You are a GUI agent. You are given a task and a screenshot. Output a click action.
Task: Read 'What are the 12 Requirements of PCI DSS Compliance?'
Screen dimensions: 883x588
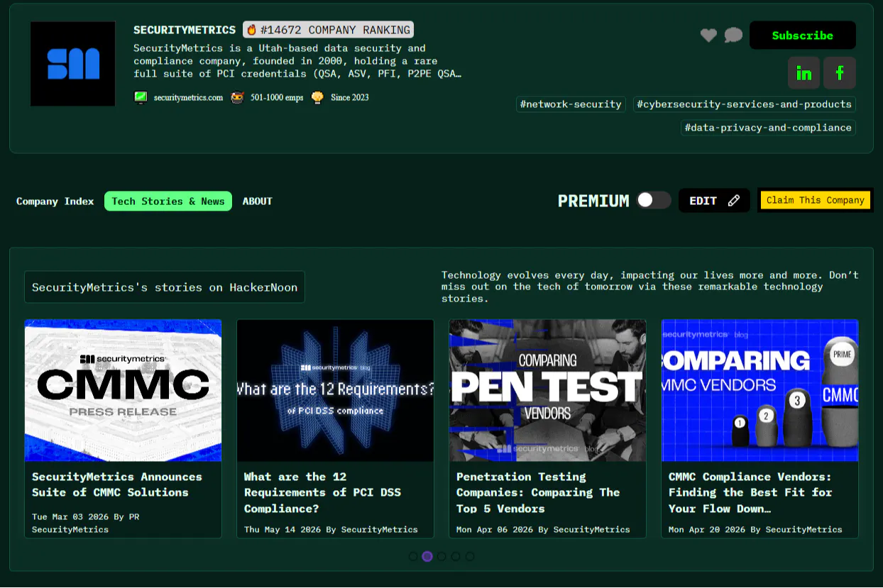point(323,492)
